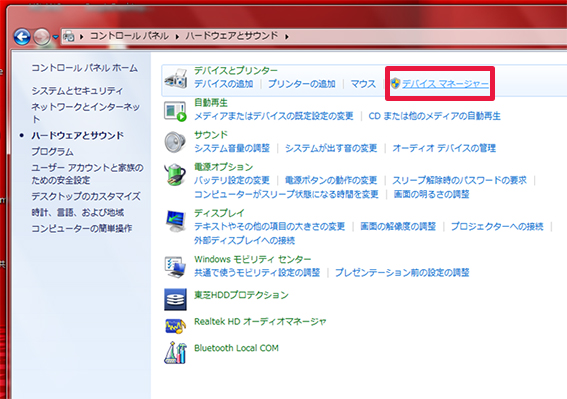This screenshot has width=567, height=399.
Task: Open 東芝HDDプロテクション link
Action: tap(241, 295)
